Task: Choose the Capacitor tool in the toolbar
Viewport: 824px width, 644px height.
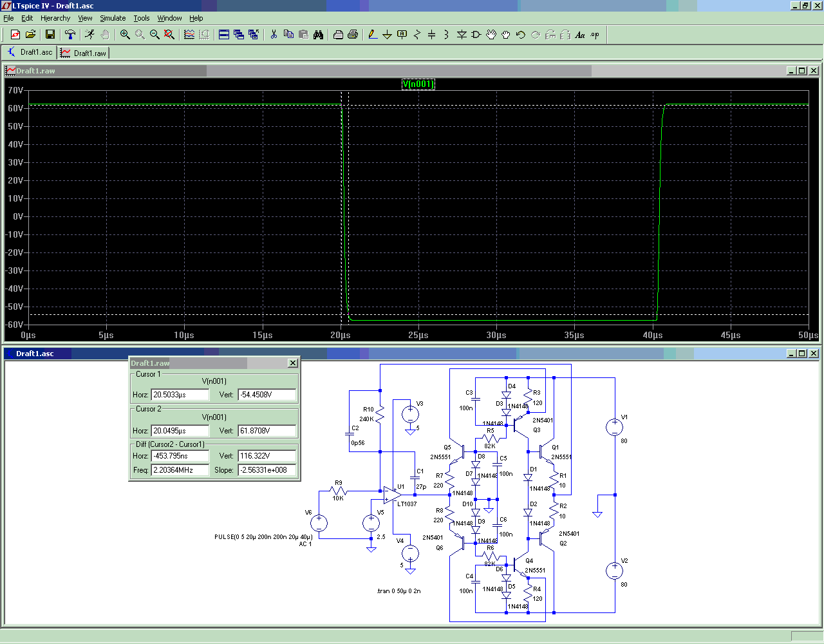Action: tap(431, 34)
